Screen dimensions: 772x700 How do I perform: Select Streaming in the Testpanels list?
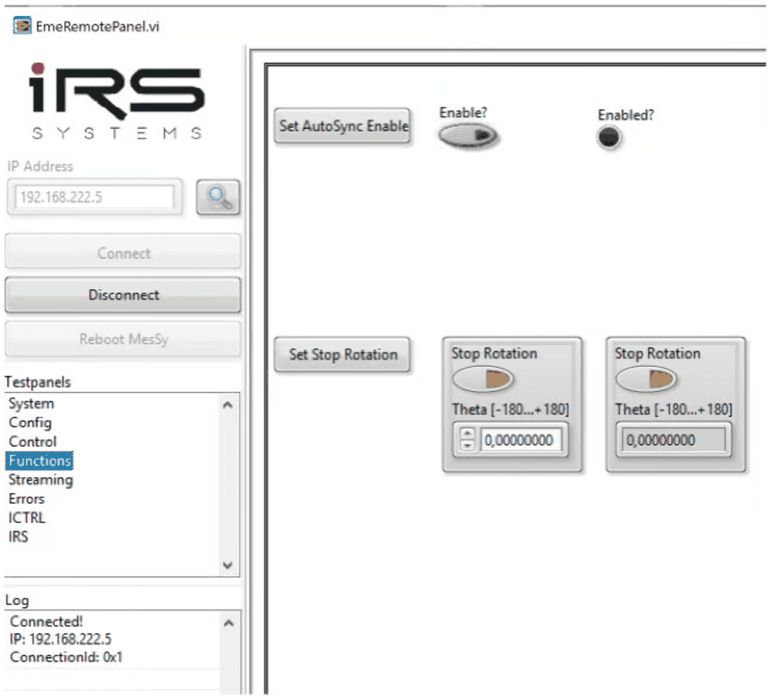click(x=40, y=480)
